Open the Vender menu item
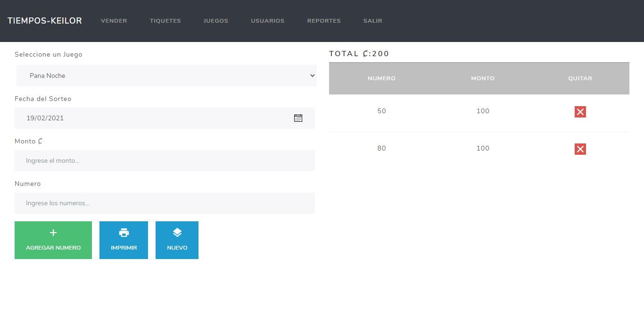Viewport: 644px width, 310px height. (114, 21)
